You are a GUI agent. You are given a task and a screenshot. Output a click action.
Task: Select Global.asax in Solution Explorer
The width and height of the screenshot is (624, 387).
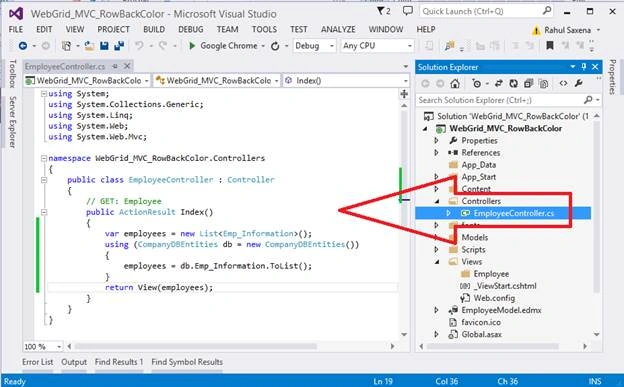pyautogui.click(x=482, y=334)
